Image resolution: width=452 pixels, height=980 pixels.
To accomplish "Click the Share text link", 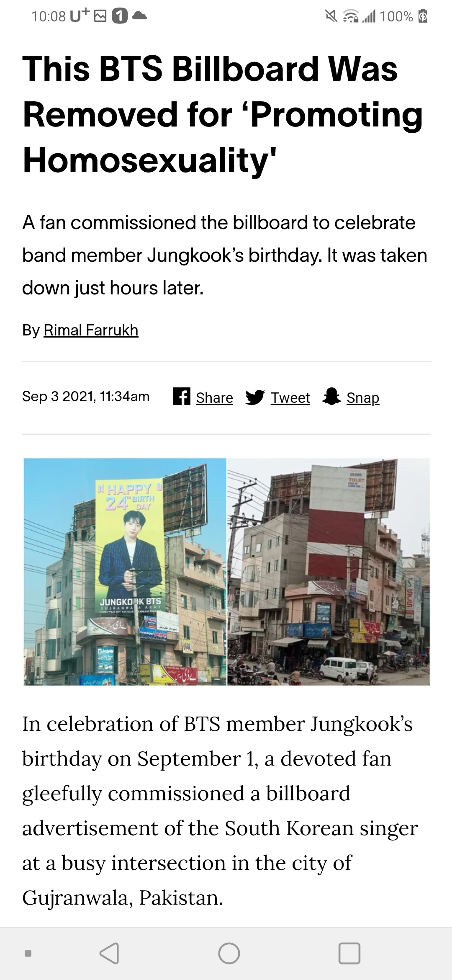I will pyautogui.click(x=214, y=397).
